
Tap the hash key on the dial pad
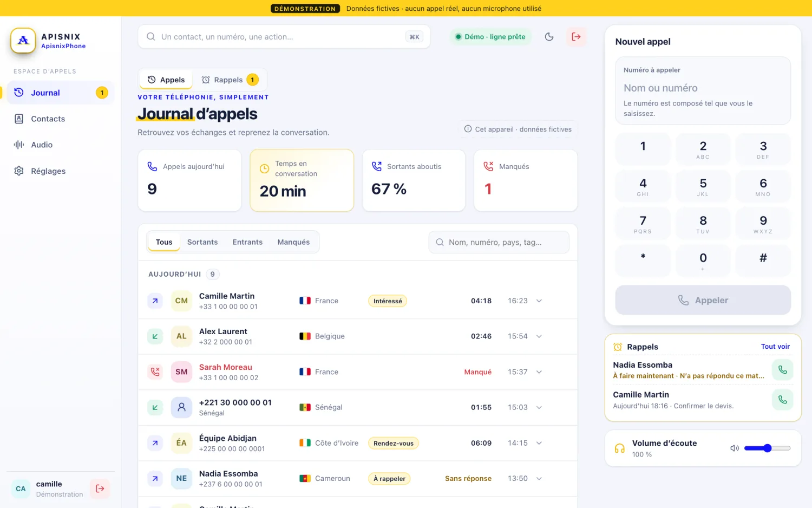(x=763, y=261)
